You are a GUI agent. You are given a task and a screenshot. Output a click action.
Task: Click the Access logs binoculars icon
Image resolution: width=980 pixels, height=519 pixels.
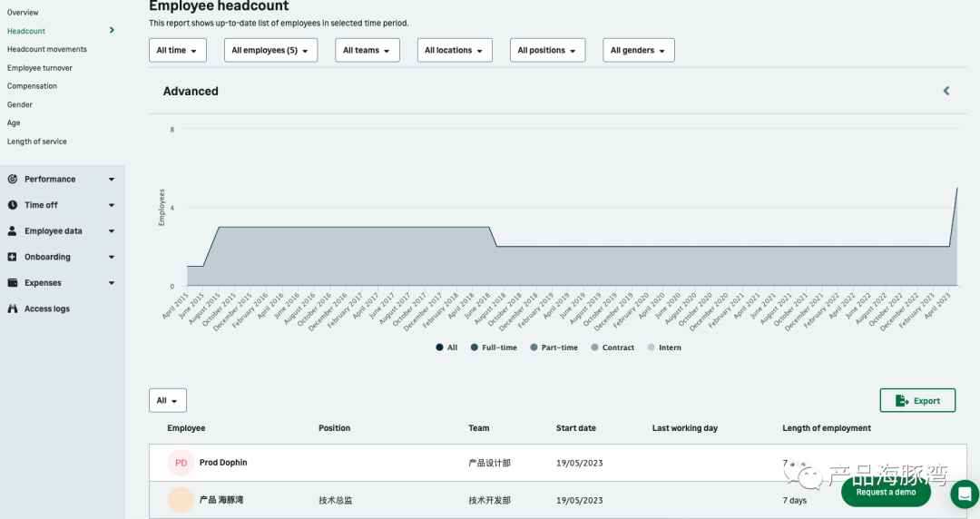click(x=13, y=308)
